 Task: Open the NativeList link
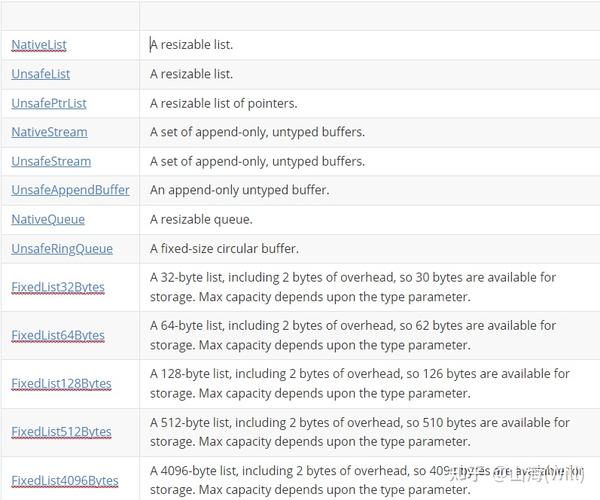click(39, 45)
